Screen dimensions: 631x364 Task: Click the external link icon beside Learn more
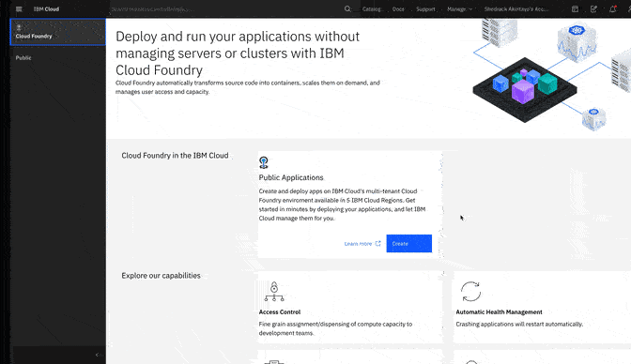point(377,243)
